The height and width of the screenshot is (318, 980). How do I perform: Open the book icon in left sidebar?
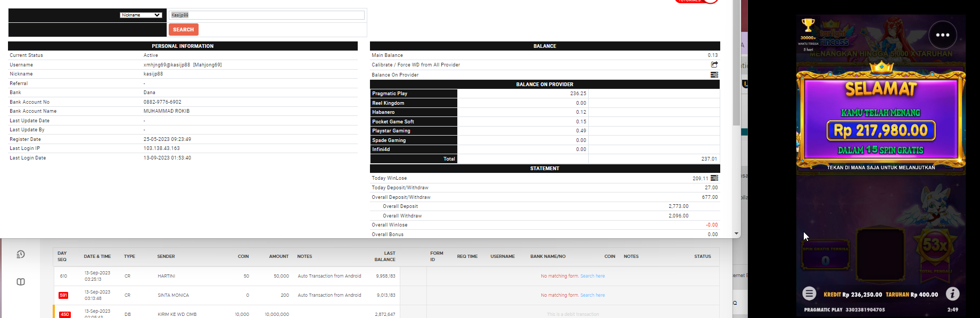(x=21, y=282)
